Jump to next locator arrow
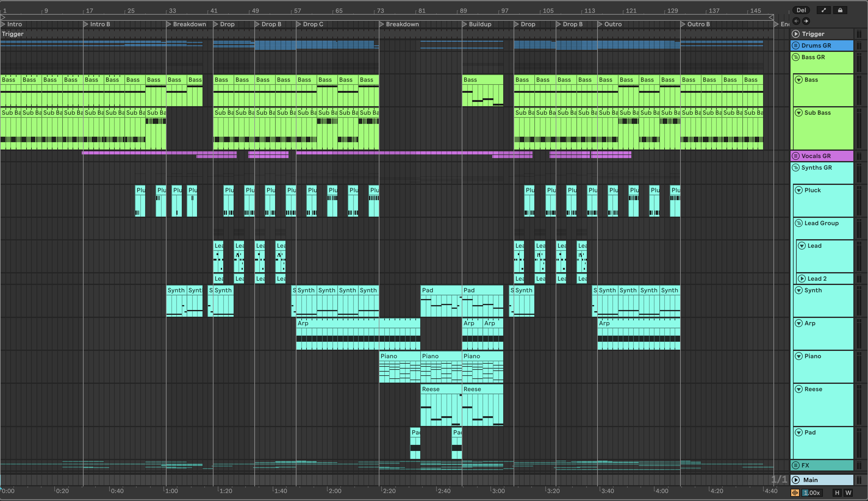The image size is (868, 501). (806, 21)
